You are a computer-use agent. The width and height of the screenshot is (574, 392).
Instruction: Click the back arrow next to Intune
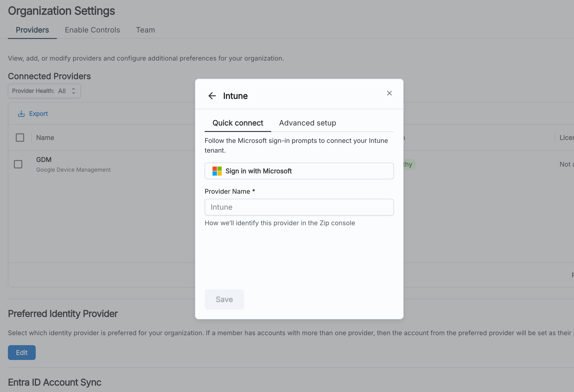(212, 96)
